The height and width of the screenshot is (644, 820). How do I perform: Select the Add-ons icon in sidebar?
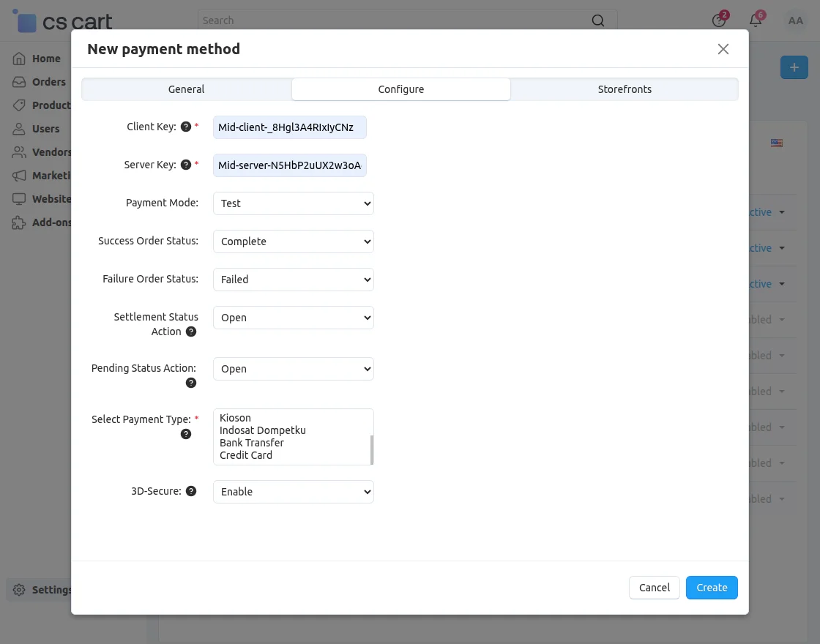[x=20, y=222]
